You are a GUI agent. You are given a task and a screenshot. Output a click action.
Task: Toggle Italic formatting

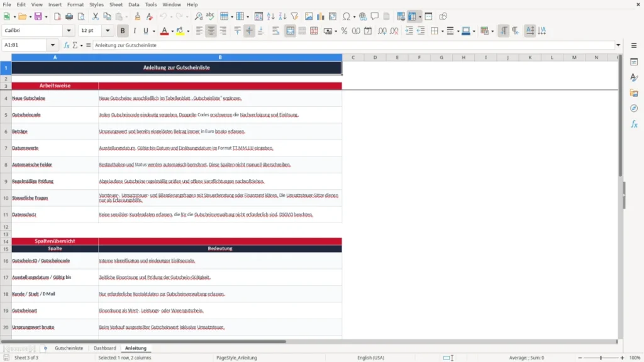click(135, 31)
